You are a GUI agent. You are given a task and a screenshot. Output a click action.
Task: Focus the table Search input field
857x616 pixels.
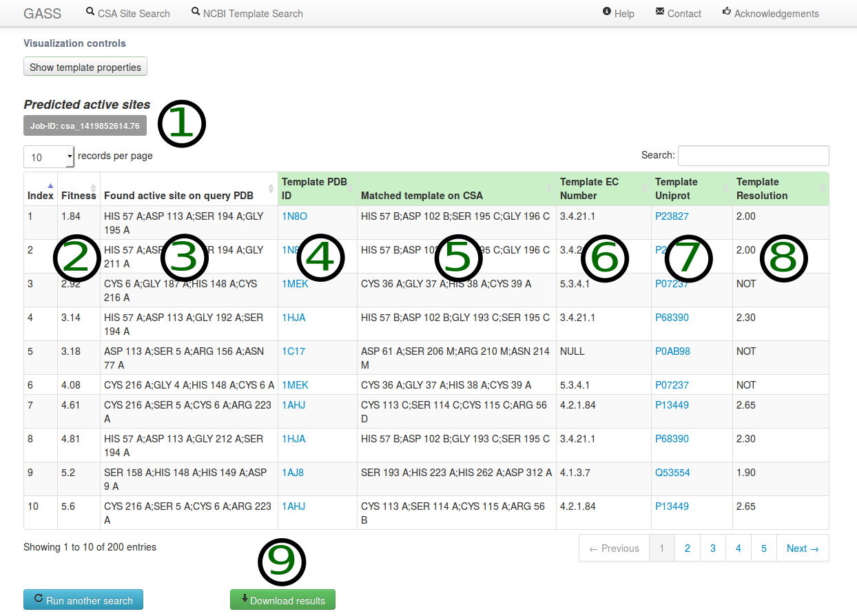pyautogui.click(x=753, y=156)
